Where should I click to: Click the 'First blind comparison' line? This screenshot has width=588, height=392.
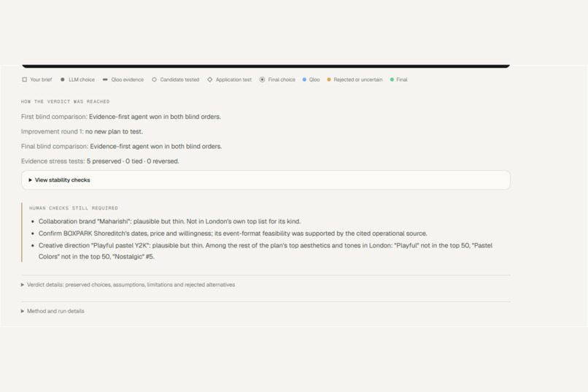(x=121, y=117)
